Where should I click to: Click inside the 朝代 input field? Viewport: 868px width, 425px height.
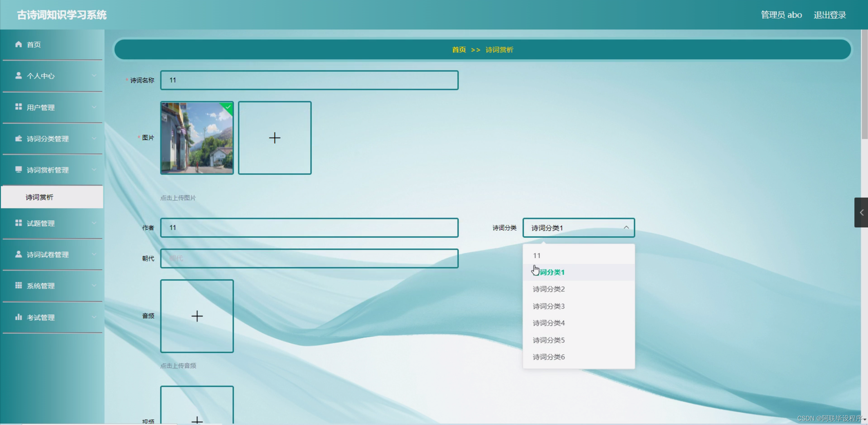(309, 258)
